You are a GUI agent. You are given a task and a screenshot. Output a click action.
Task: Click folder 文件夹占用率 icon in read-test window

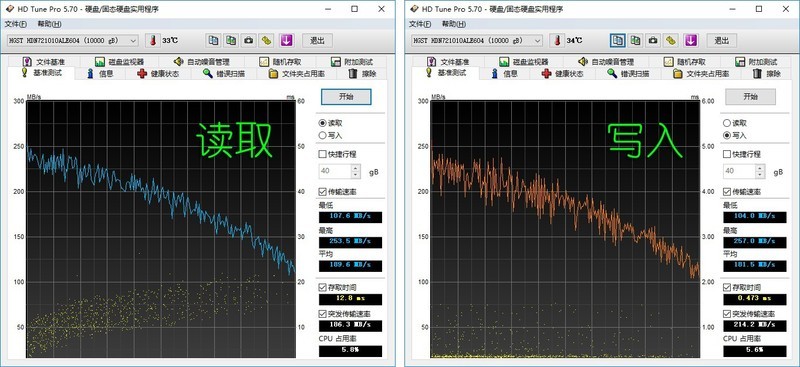point(273,74)
